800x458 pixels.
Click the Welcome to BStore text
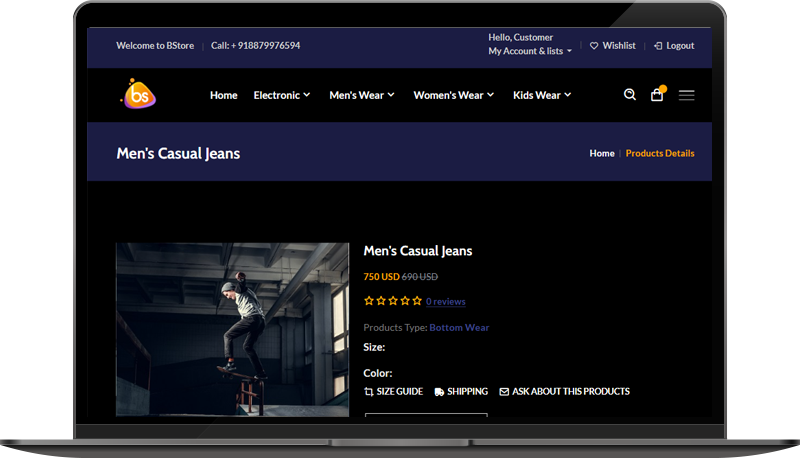(x=155, y=46)
